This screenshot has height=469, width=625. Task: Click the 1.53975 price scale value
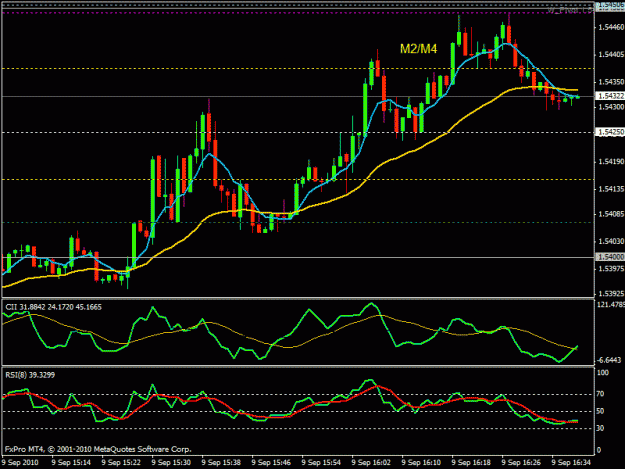[611, 269]
